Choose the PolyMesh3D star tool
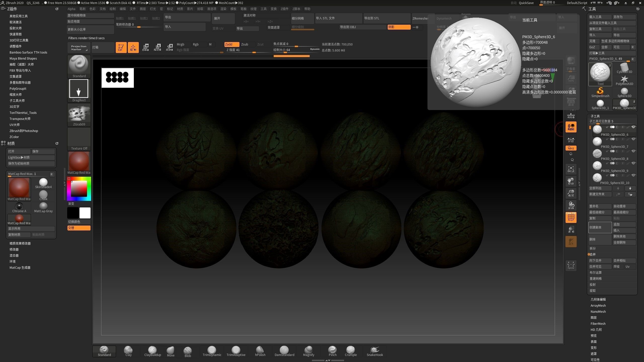 [x=624, y=80]
